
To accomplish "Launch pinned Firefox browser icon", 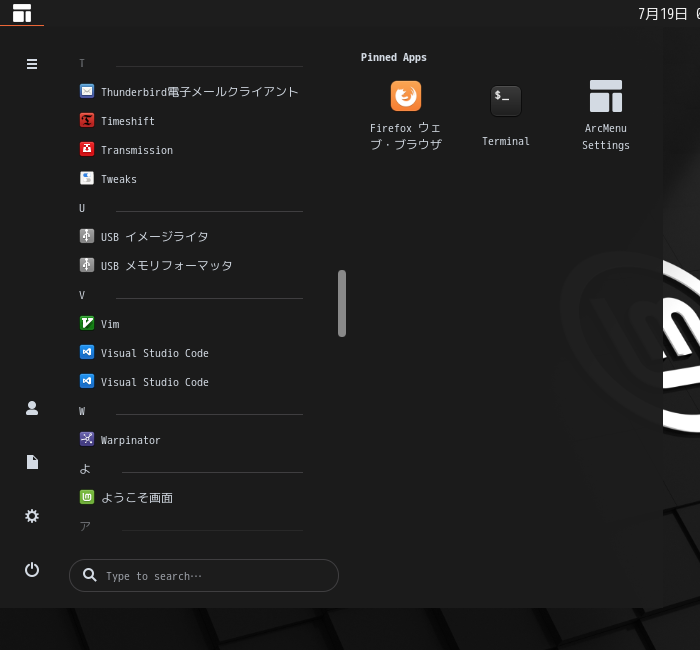I will [405, 96].
